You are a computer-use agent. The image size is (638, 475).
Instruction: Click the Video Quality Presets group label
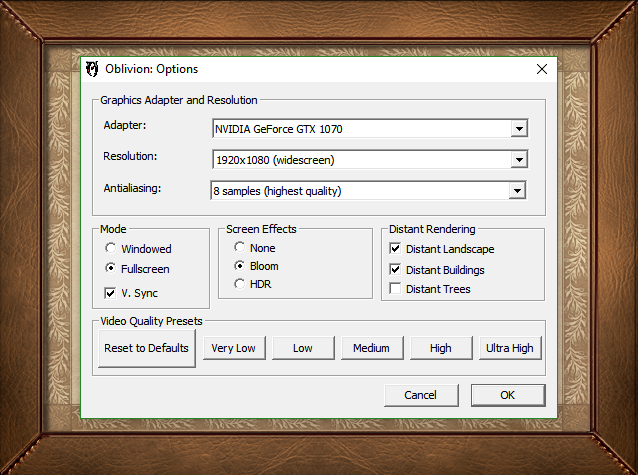pos(151,321)
